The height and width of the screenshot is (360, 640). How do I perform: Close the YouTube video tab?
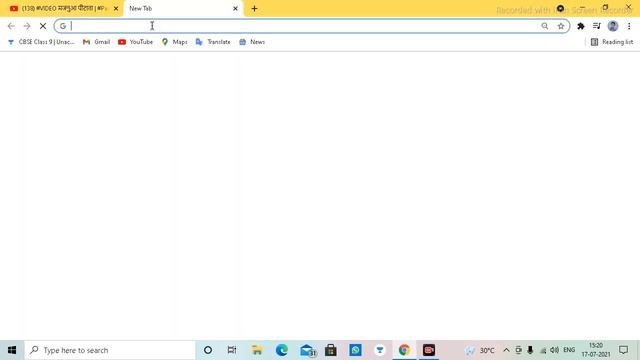pyautogui.click(x=116, y=8)
